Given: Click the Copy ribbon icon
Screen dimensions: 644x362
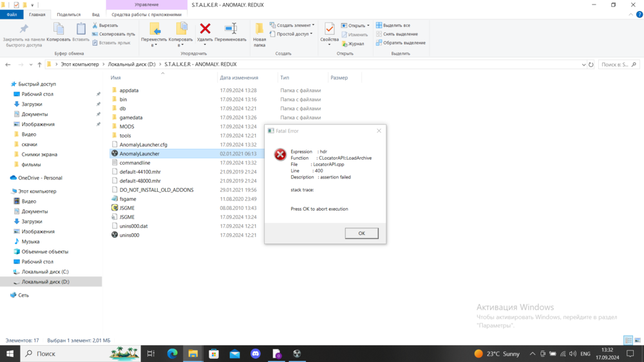Looking at the screenshot, I should (x=59, y=29).
